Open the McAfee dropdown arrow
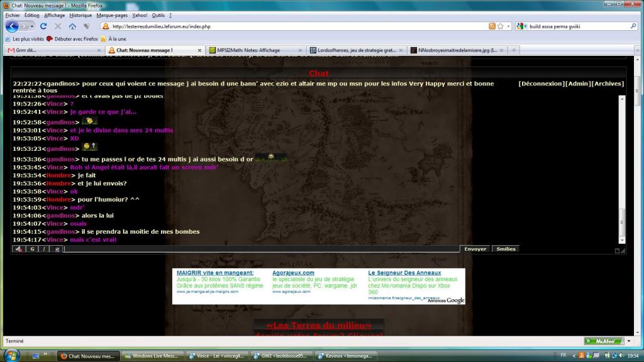 629,341
